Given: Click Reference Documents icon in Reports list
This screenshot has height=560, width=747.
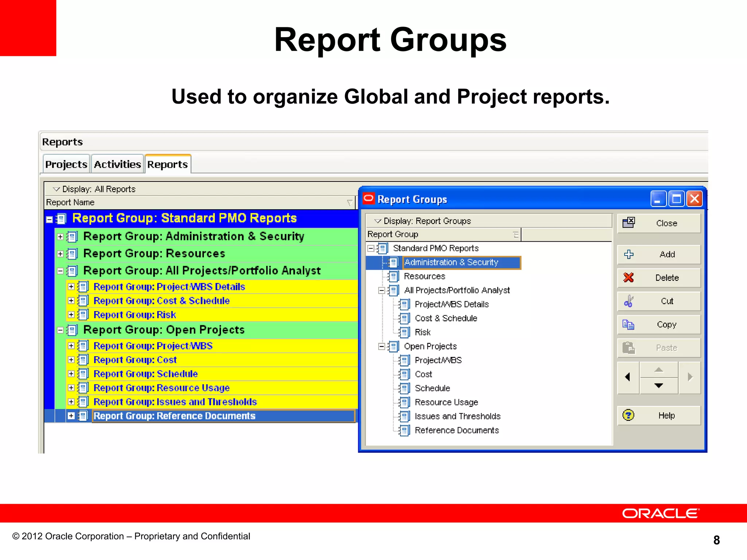Looking at the screenshot, I should click(x=83, y=416).
